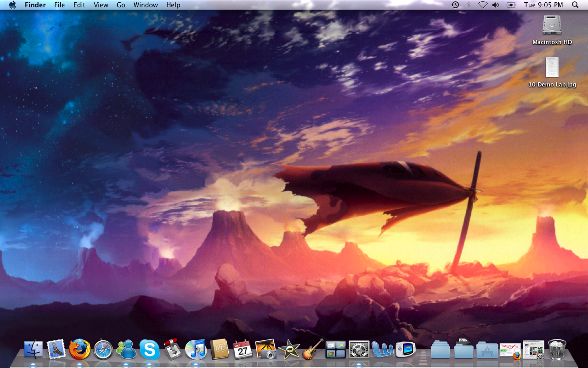Launch GarageBand guitar icon in Dock
Screen dimensions: 588x368
point(312,350)
